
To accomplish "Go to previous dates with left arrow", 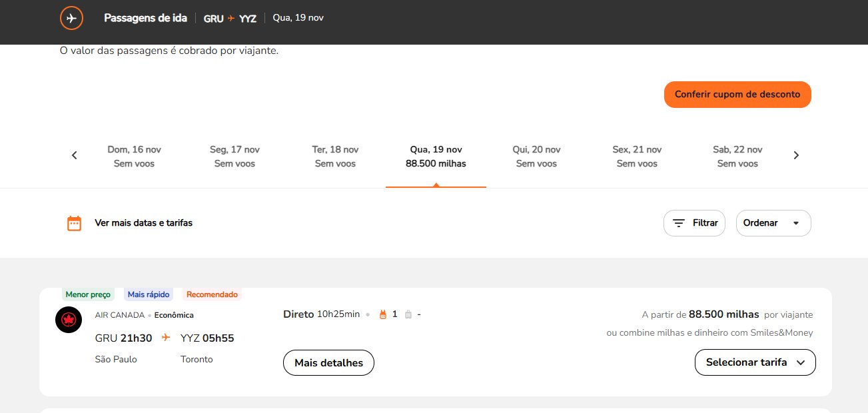I will (75, 155).
